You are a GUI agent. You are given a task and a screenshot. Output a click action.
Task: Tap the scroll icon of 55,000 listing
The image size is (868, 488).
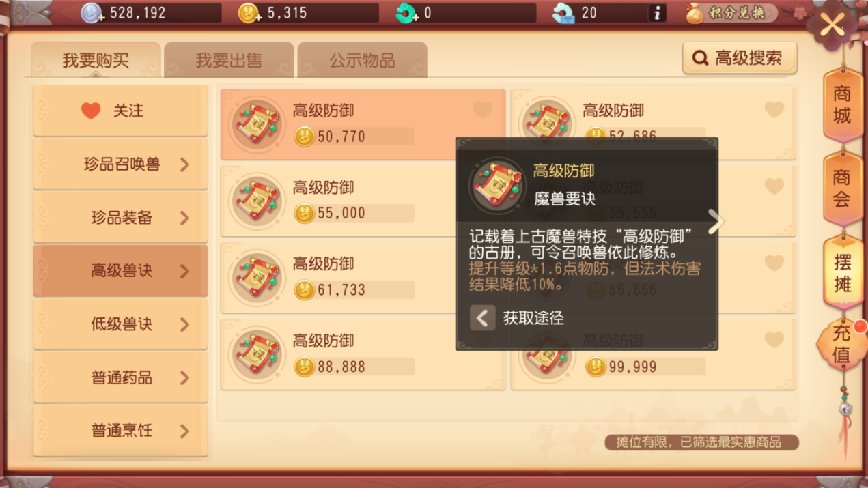click(x=257, y=201)
